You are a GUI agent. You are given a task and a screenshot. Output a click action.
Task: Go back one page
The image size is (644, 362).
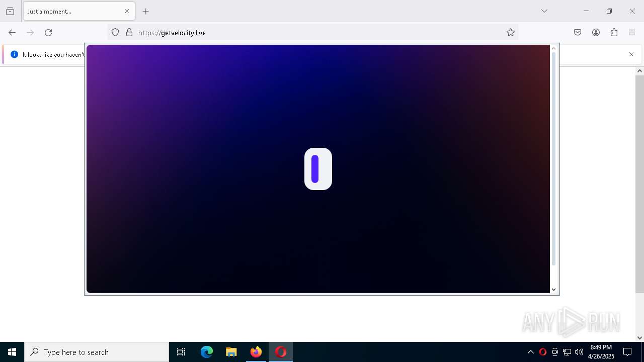[12, 33]
